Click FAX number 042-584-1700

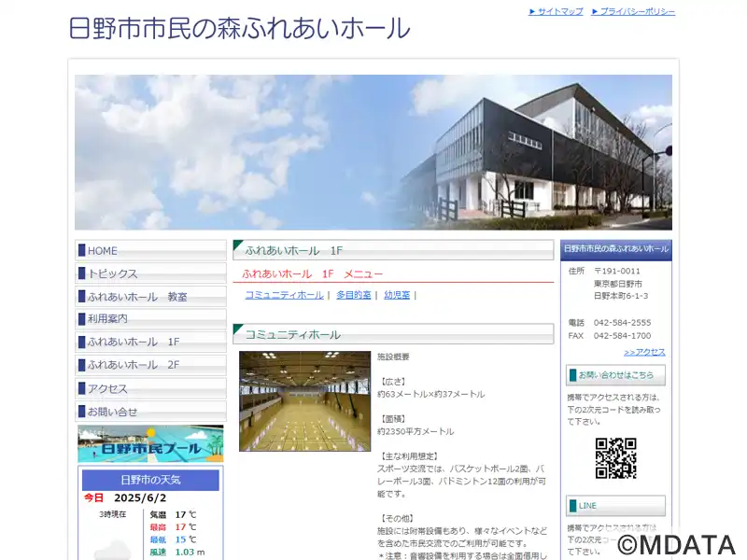622,336
